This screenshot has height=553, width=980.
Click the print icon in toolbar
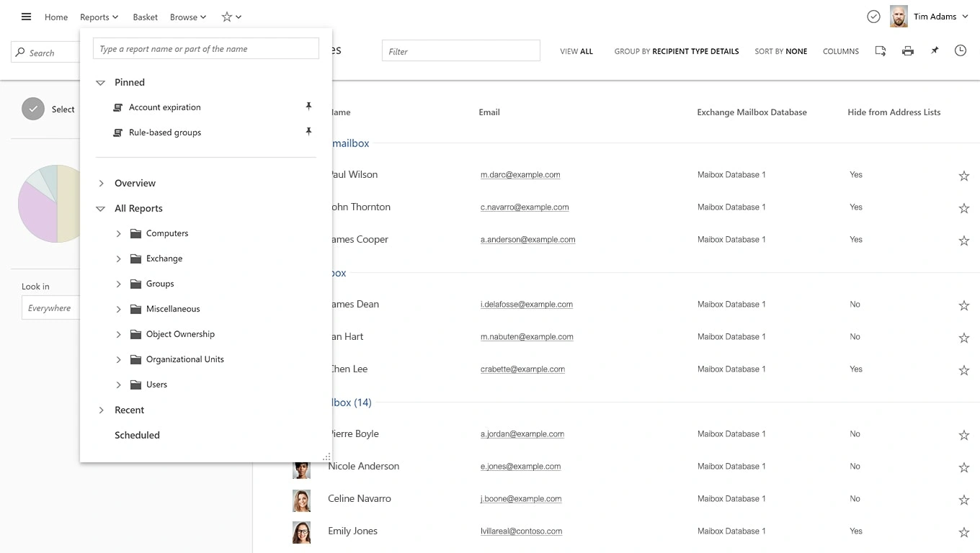907,51
